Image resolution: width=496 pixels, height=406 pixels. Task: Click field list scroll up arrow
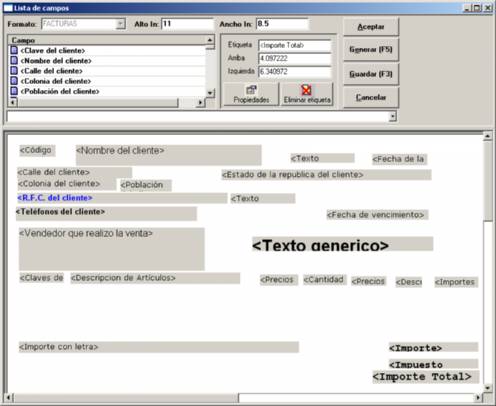tap(210, 40)
